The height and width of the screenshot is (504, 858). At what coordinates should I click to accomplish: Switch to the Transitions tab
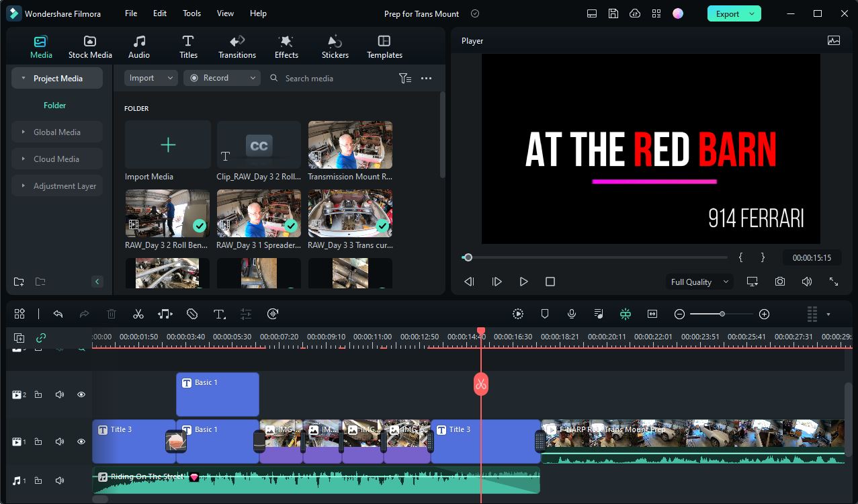[237, 47]
